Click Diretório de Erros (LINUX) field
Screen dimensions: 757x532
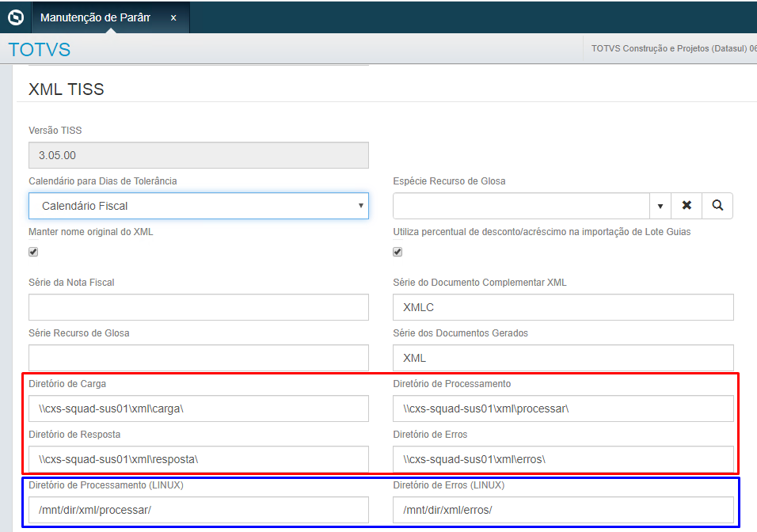563,510
